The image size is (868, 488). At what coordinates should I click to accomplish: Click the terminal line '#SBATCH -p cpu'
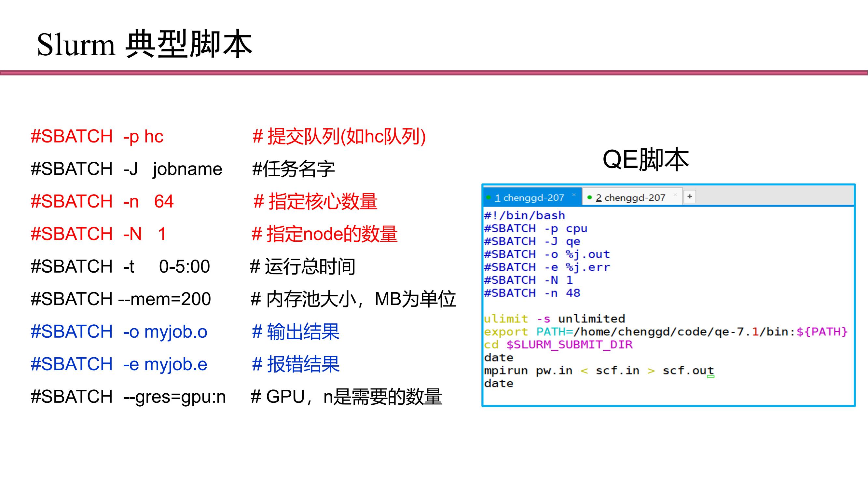point(536,228)
